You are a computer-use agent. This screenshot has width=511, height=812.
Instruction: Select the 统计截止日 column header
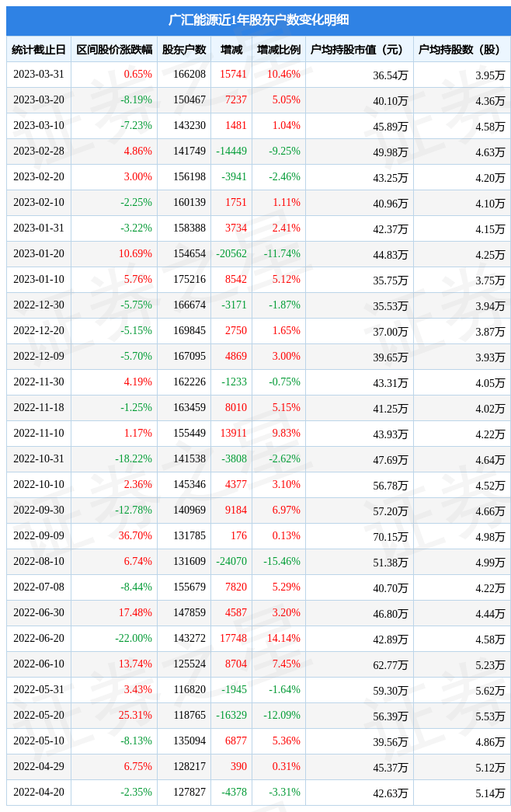[x=39, y=50]
